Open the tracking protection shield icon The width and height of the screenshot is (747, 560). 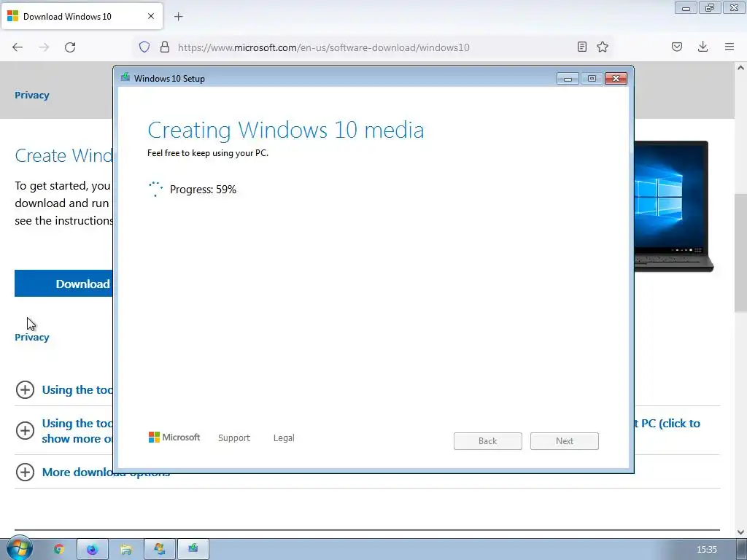coord(144,47)
